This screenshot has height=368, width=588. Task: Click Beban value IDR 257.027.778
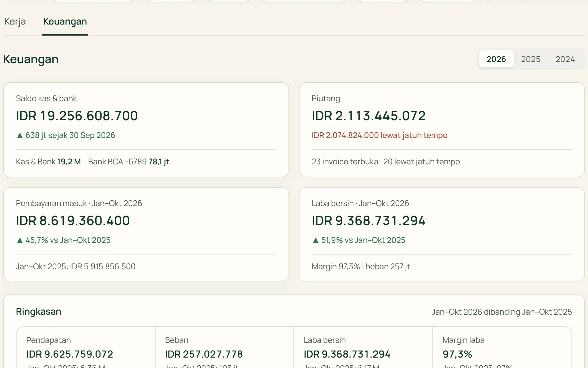[x=204, y=354]
